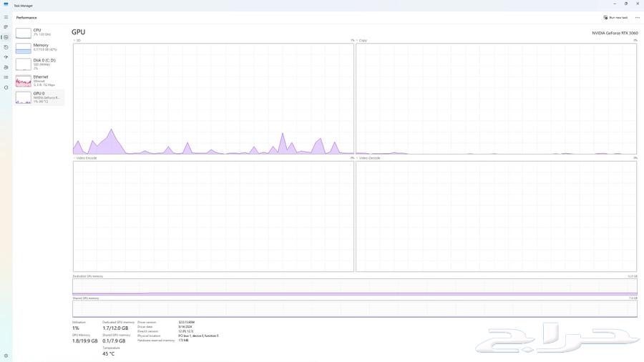Viewport: 644px width, 362px height.
Task: Switch to the Startup apps page icon
Action: (x=6, y=57)
